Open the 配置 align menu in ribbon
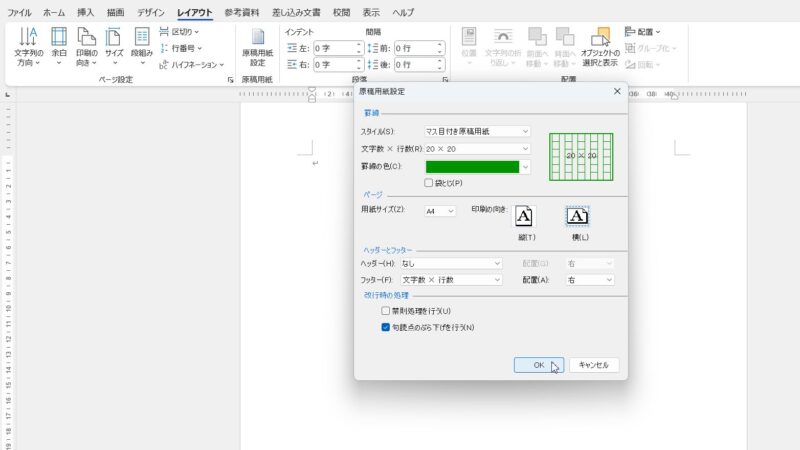The width and height of the screenshot is (800, 450). pos(642,32)
